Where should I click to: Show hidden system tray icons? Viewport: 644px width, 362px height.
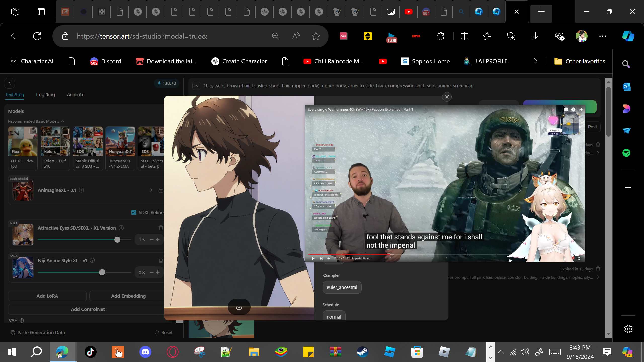501,352
